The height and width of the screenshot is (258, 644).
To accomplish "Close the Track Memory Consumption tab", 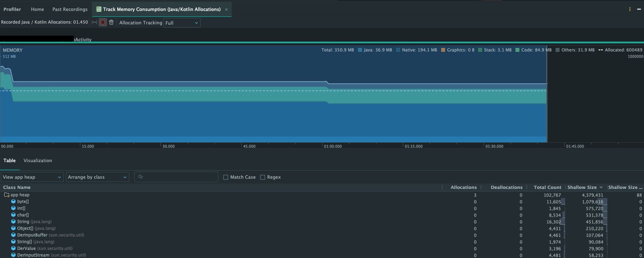I will pyautogui.click(x=226, y=10).
